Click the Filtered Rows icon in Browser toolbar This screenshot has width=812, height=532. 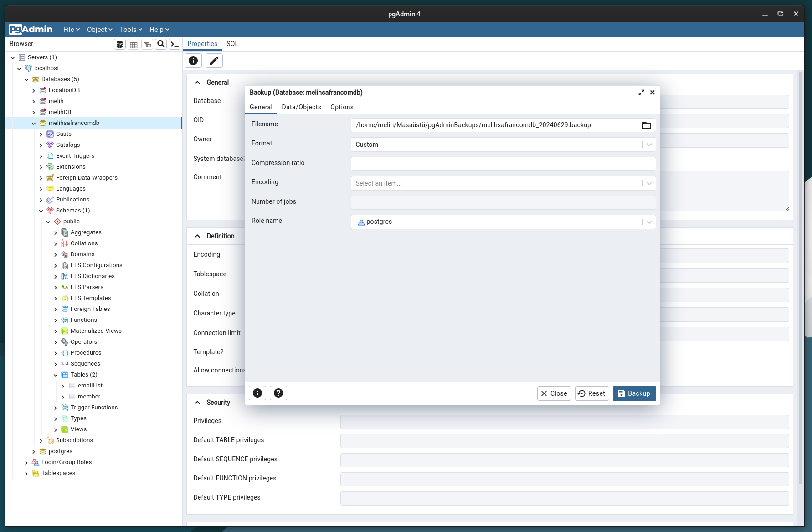[147, 44]
